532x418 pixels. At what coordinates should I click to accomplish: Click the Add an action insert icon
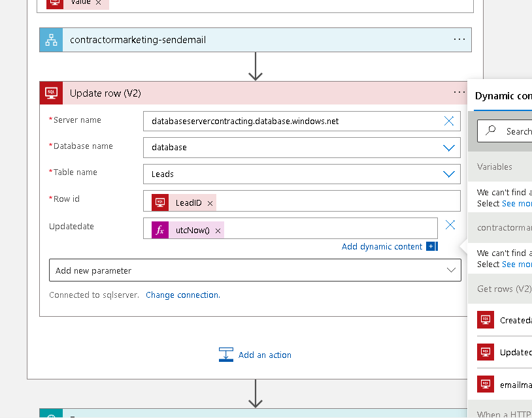pyautogui.click(x=226, y=355)
